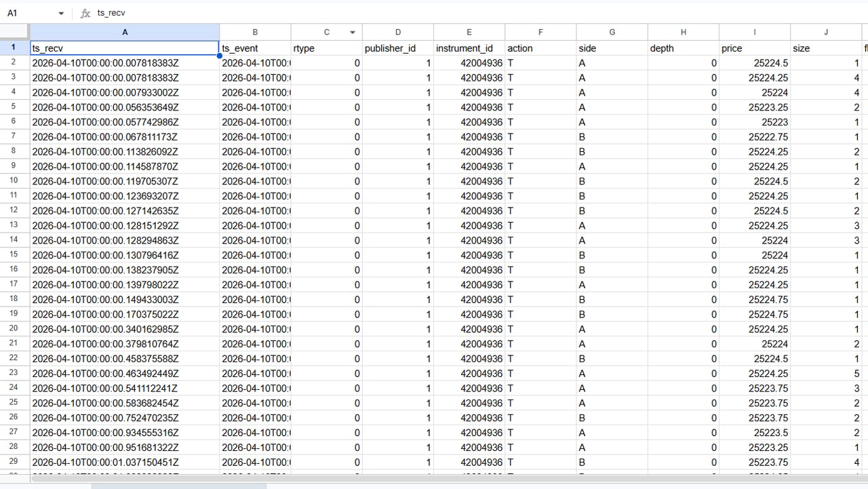Click the publisher_id header cell
Screen dimensions: 868x489
pos(398,48)
